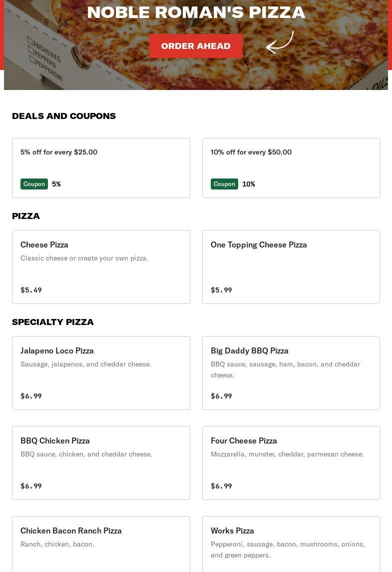
Task: Click the $5.99 One Topping price
Action: click(x=221, y=290)
